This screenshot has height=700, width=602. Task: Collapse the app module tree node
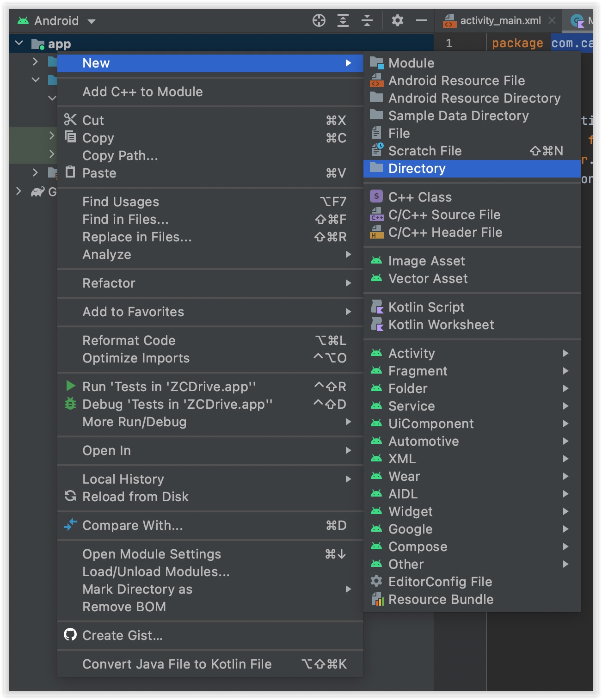pyautogui.click(x=19, y=43)
